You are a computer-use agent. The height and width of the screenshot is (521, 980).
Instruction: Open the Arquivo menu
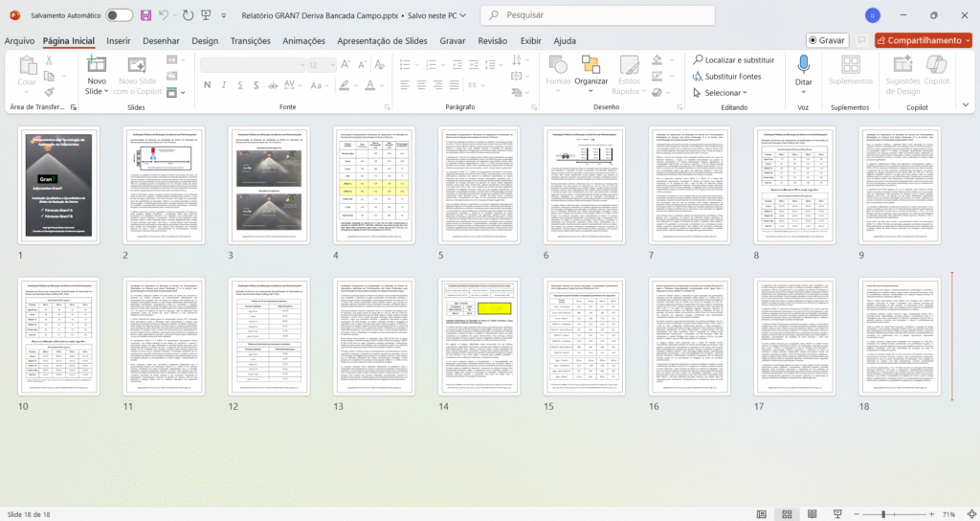tap(19, 41)
